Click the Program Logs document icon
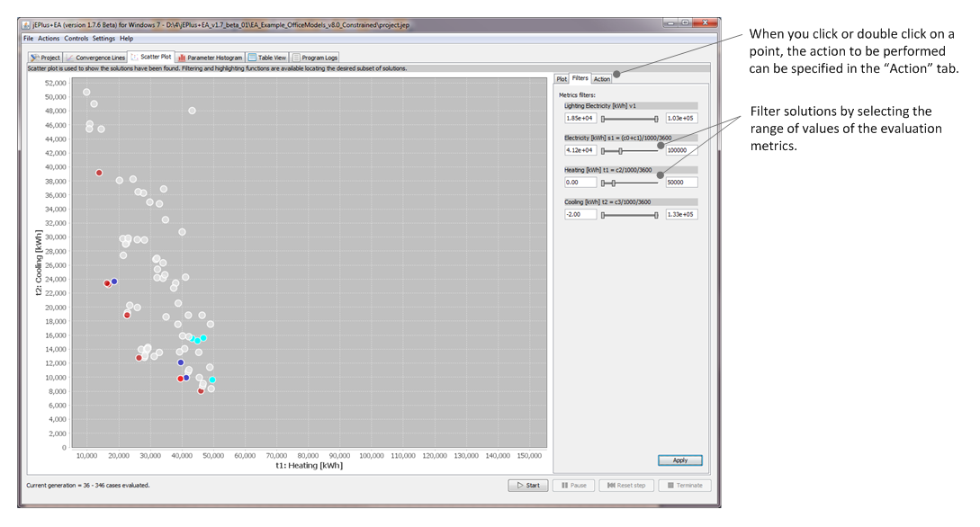 click(296, 58)
